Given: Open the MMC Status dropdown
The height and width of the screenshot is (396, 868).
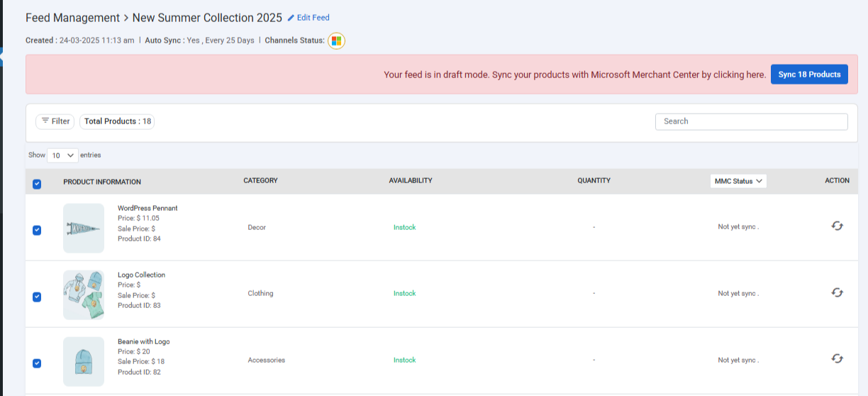Looking at the screenshot, I should (738, 181).
